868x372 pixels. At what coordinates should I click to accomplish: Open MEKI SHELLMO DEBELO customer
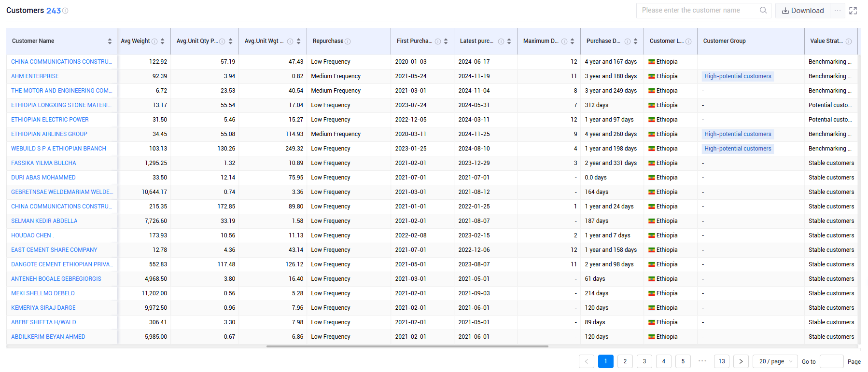click(43, 293)
